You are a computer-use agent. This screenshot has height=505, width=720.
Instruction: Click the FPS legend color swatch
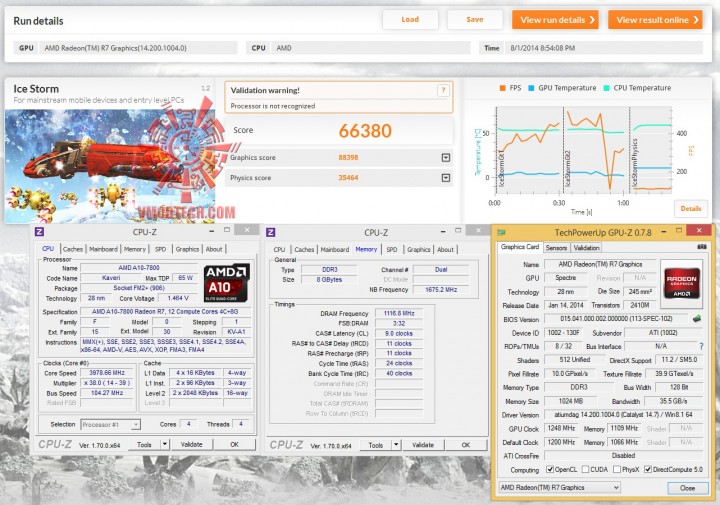pos(503,88)
